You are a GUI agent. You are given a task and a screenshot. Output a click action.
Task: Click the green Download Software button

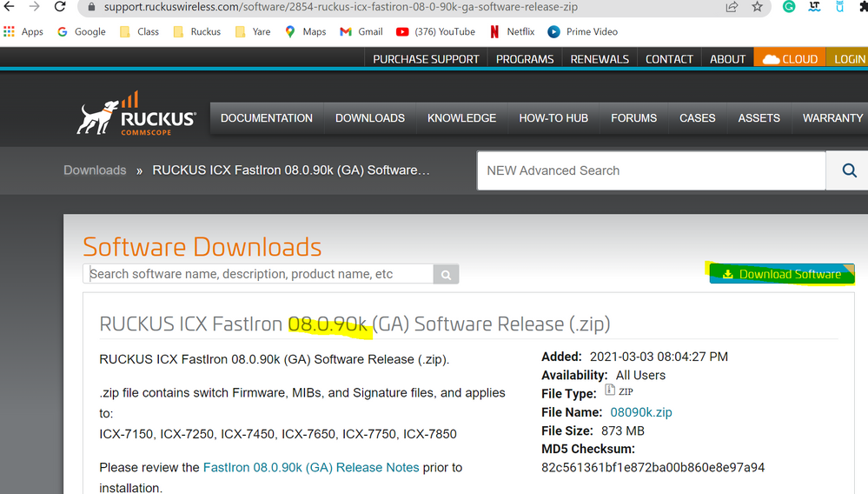click(x=782, y=274)
